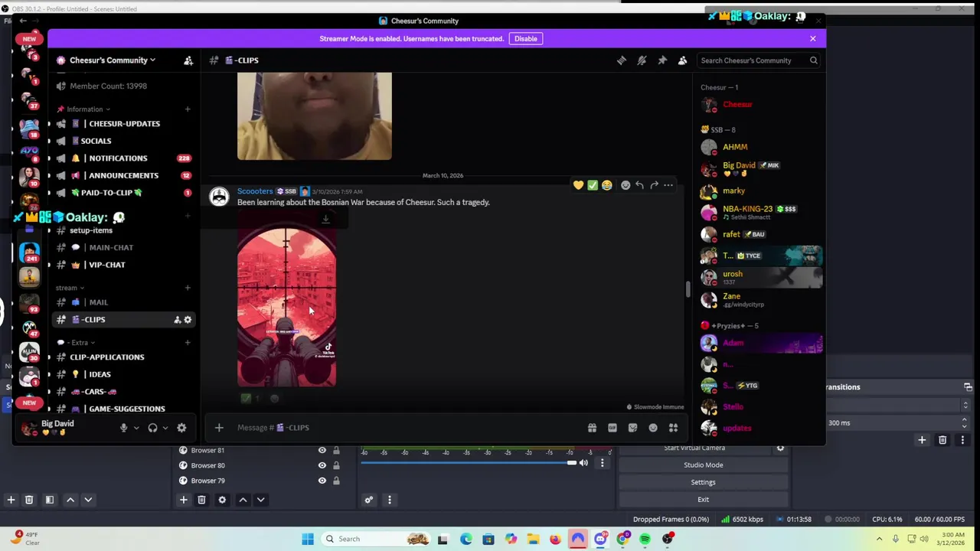Open the sticker picker
Image resolution: width=980 pixels, height=551 pixels.
632,428
